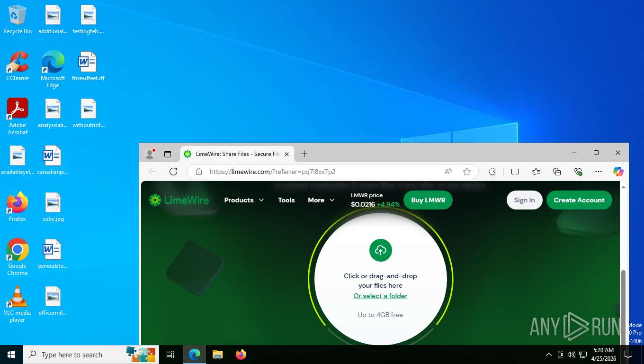Screen dimensions: 644x364
Task: Launch CCleaner from the desktop
Action: (18, 66)
